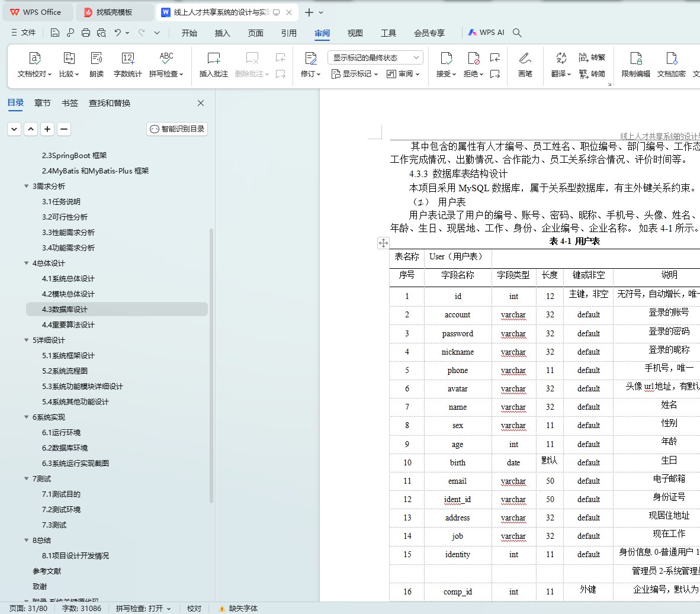Image resolution: width=700 pixels, height=614 pixels.
Task: Open the 审阅 pane dropdown in ribbon
Action: click(x=403, y=73)
